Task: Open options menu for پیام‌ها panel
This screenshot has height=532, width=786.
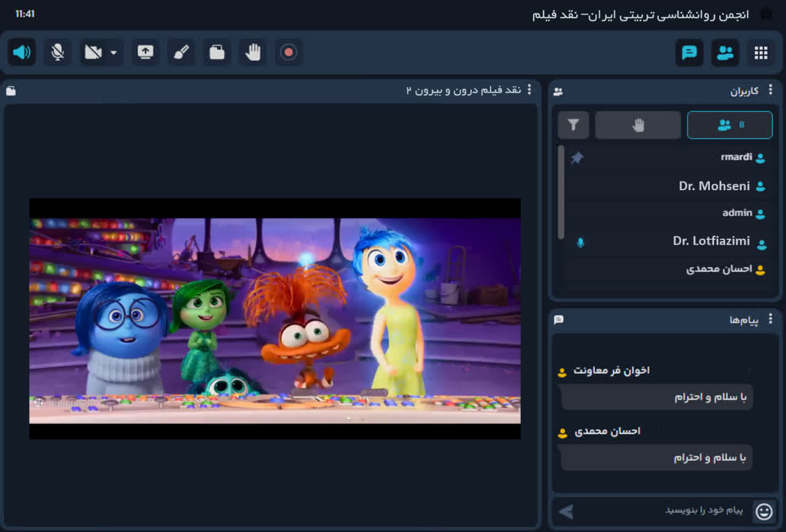Action: coord(770,319)
